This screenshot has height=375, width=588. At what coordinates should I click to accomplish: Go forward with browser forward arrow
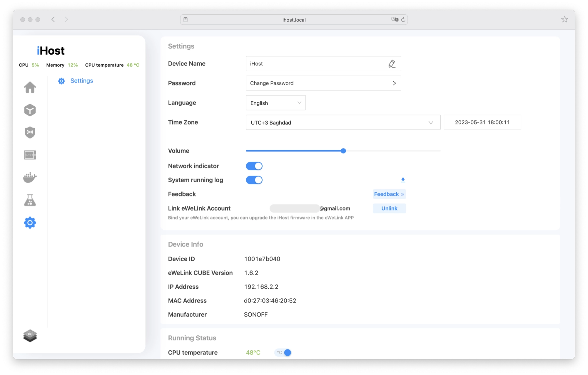click(66, 19)
